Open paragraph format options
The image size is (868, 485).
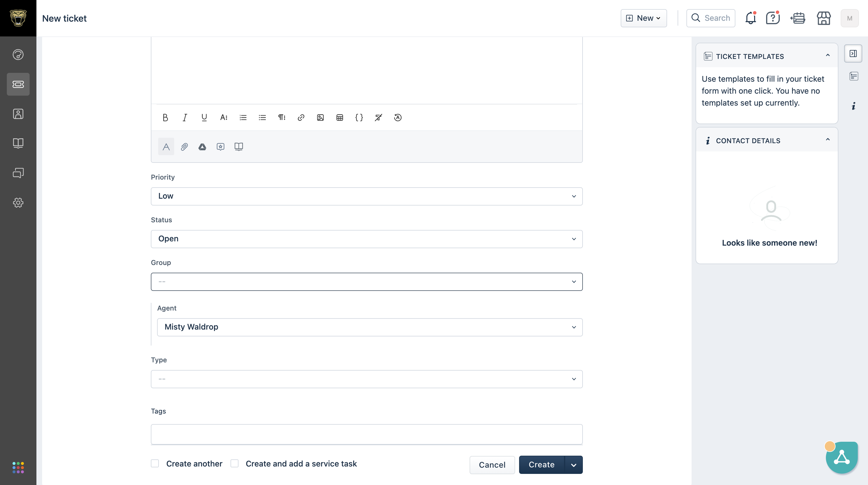(x=282, y=118)
